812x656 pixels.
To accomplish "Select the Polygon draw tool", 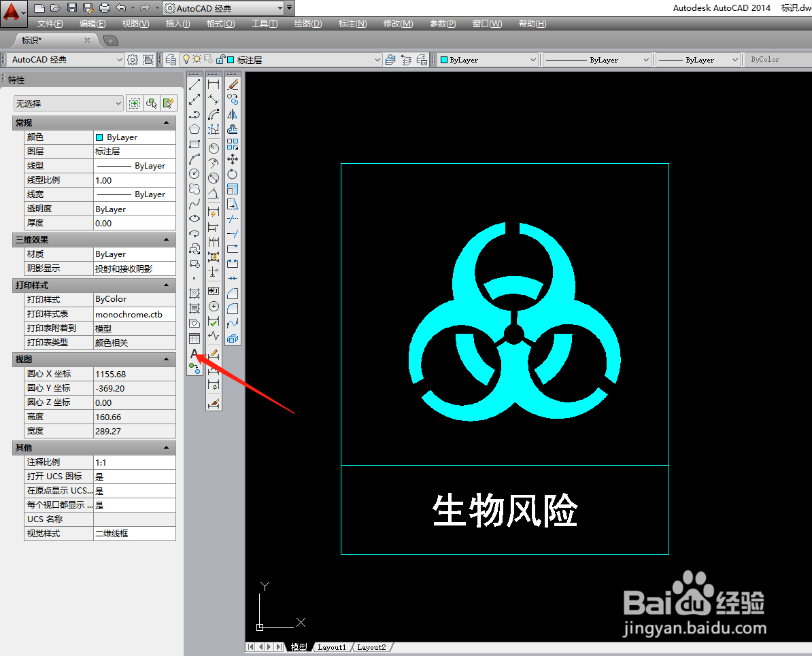I will [194, 129].
